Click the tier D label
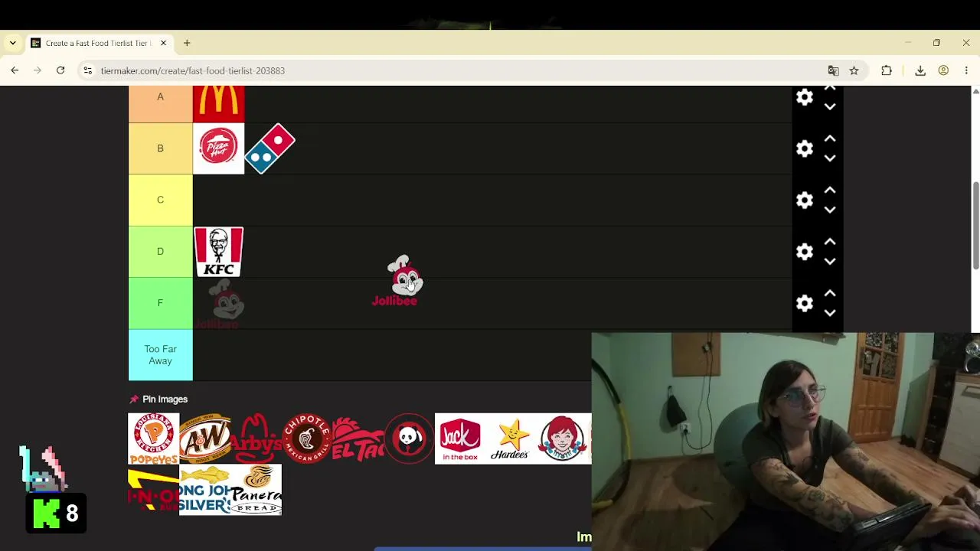Image resolution: width=980 pixels, height=551 pixels. click(x=161, y=252)
